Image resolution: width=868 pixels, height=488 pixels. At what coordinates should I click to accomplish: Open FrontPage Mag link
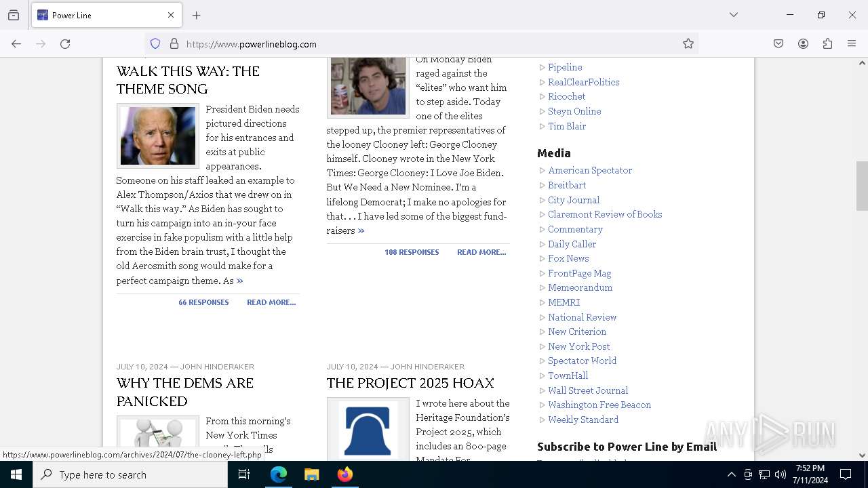coord(580,273)
